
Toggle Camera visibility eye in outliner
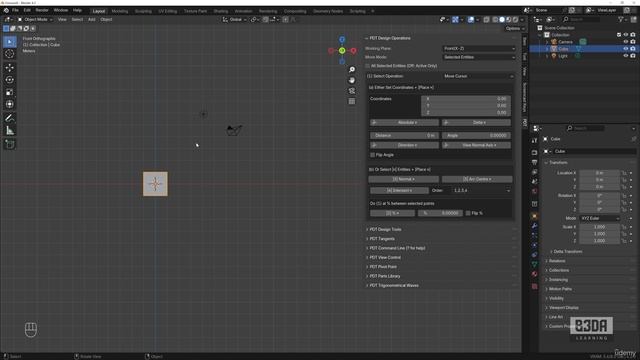pyautogui.click(x=626, y=42)
